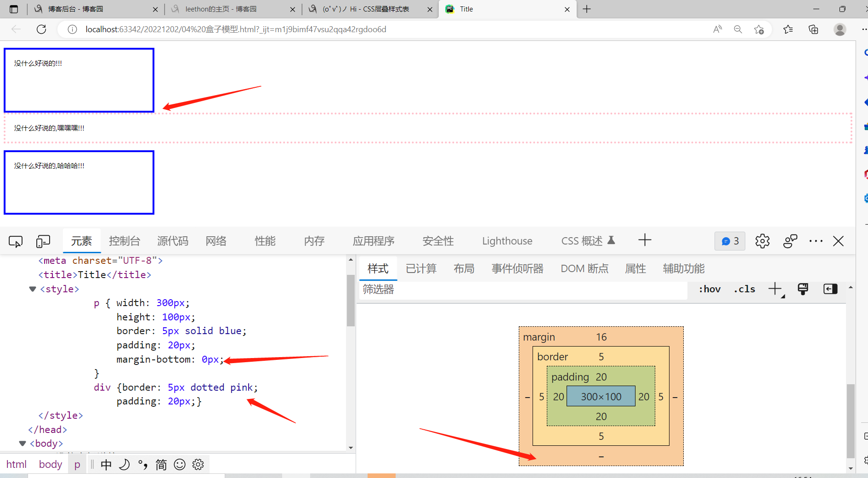Toggle the IME punctuation mode icon
The image size is (868, 478).
[x=143, y=465]
